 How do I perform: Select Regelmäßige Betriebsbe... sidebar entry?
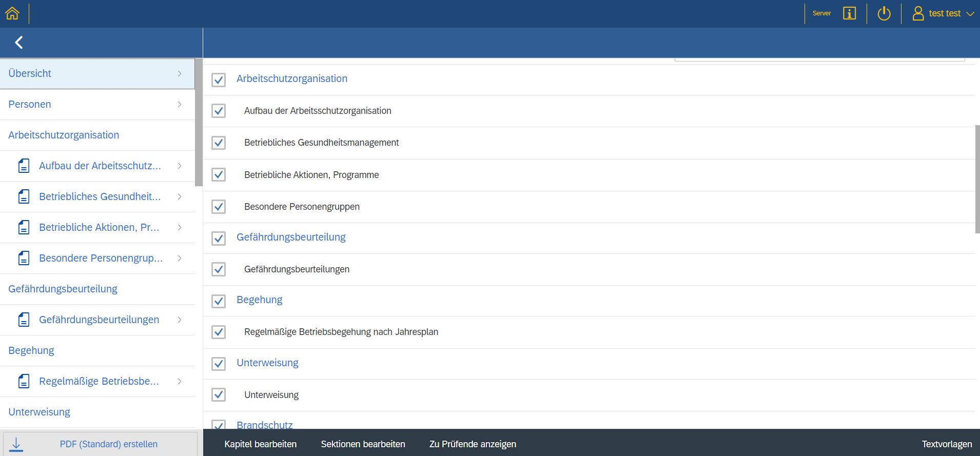[97, 381]
